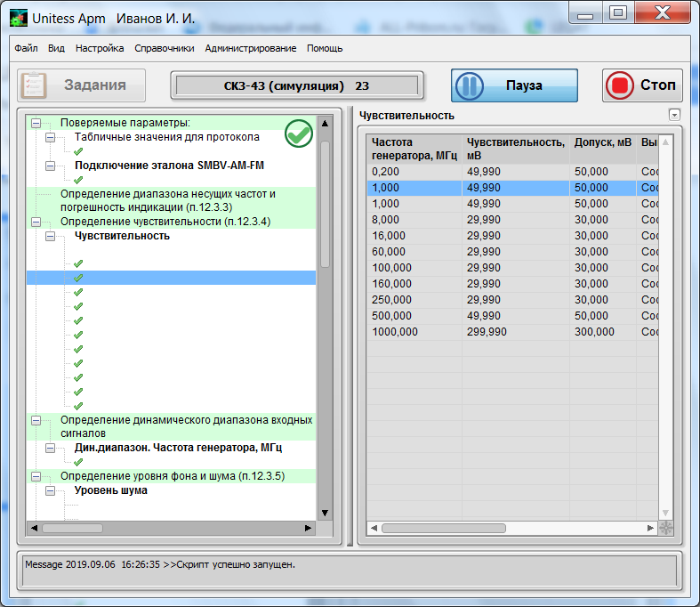Click the tree's vertical scrollbar down arrow
Viewport: 700px width, 607px height.
[x=325, y=513]
